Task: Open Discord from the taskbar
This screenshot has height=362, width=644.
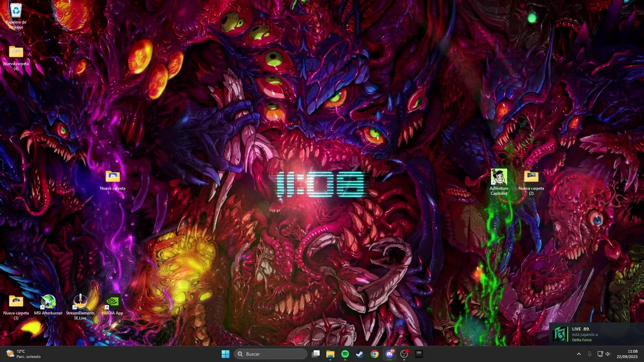Action: click(x=389, y=354)
